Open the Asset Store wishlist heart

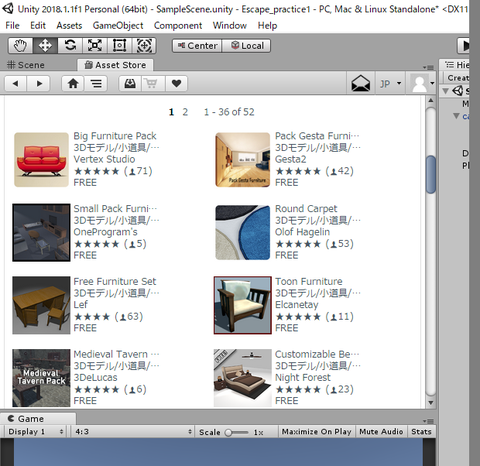tap(176, 83)
